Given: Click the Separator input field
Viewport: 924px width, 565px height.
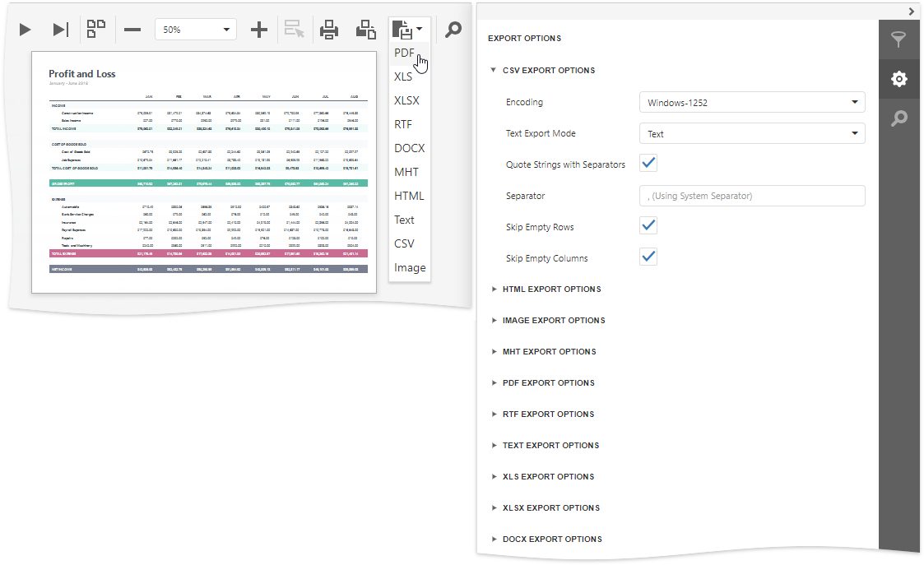Looking at the screenshot, I should [751, 196].
